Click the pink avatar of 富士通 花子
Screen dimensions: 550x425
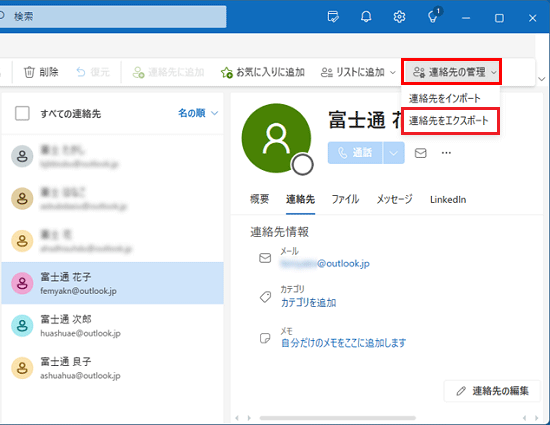pyautogui.click(x=22, y=283)
